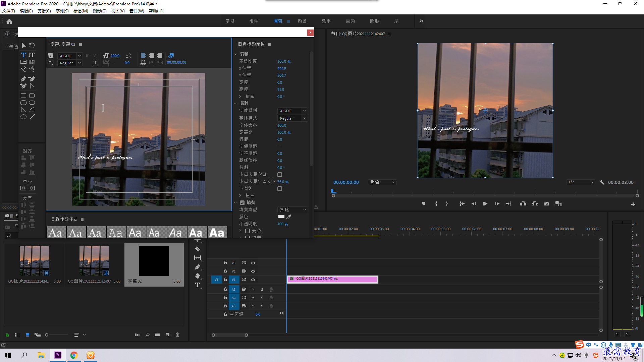The width and height of the screenshot is (644, 362).
Task: Click the fill color white swatch
Action: pyautogui.click(x=281, y=217)
